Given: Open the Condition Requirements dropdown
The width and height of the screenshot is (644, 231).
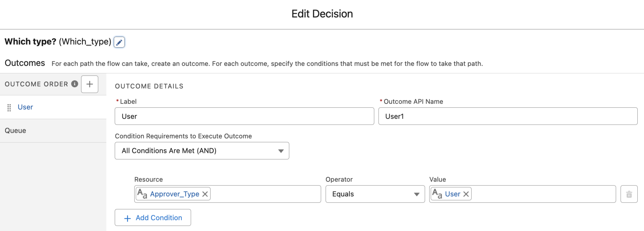Looking at the screenshot, I should tap(202, 151).
